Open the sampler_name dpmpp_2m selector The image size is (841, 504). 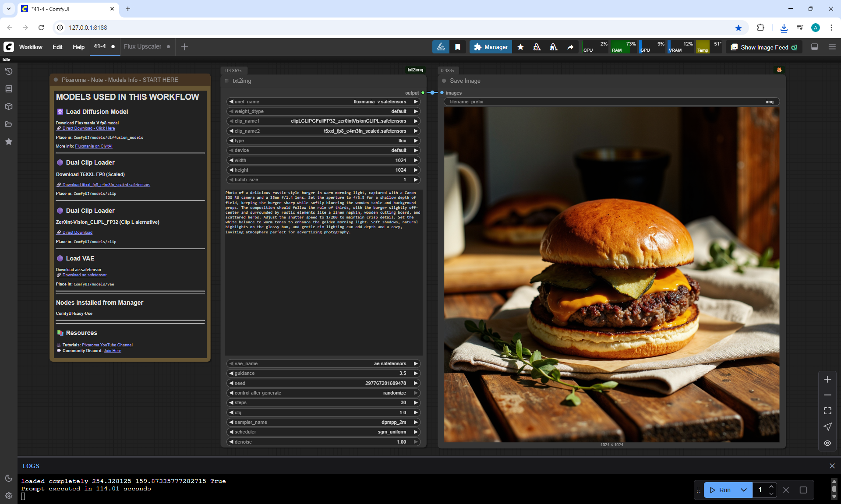tap(323, 422)
